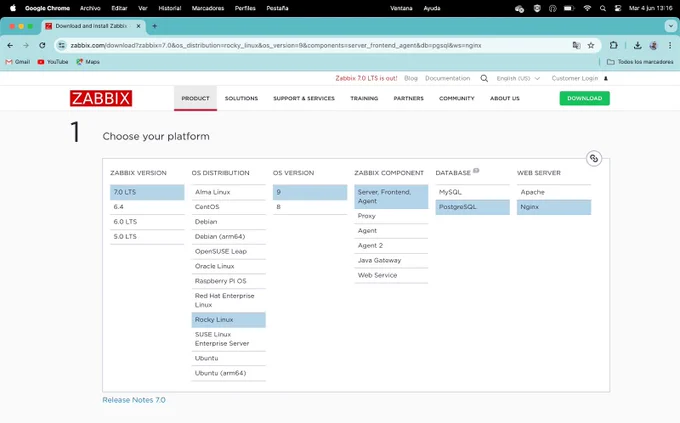Open a new tab with plus icon
The width and height of the screenshot is (680, 423).
(154, 26)
